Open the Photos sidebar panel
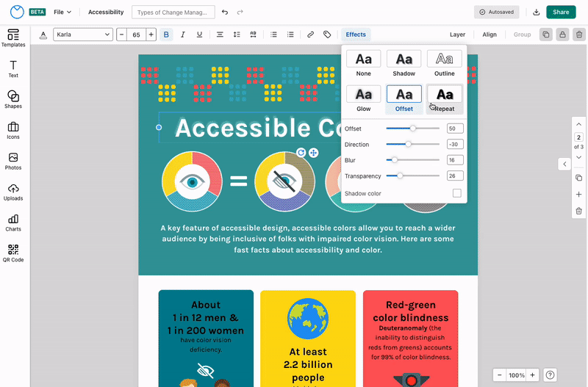The height and width of the screenshot is (387, 588). (x=13, y=161)
